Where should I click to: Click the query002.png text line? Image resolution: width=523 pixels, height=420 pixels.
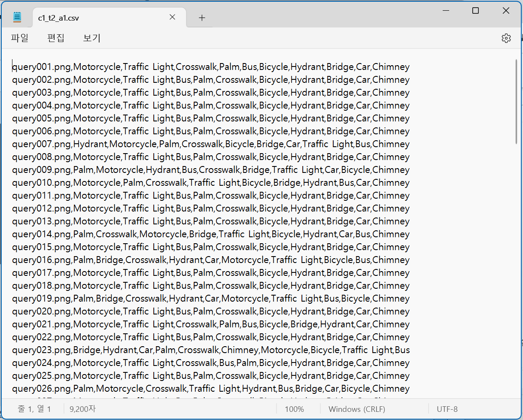click(211, 80)
